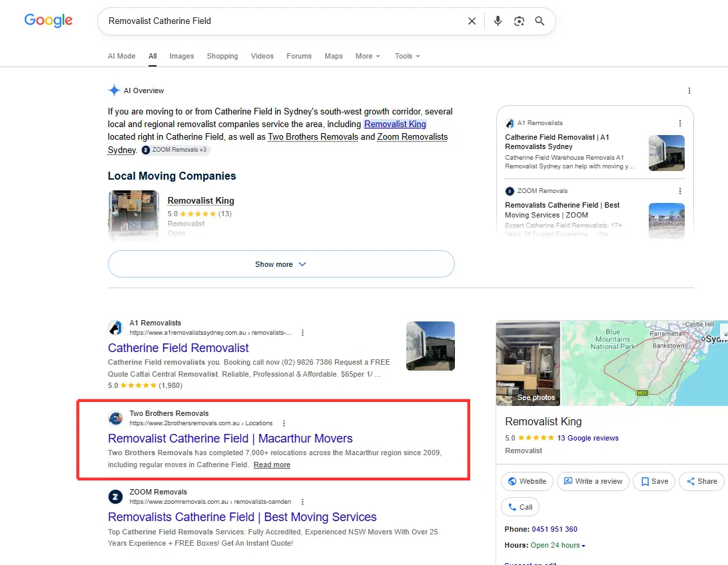Expand the Tools dropdown
Viewport: 728px width, 565px height.
point(407,56)
